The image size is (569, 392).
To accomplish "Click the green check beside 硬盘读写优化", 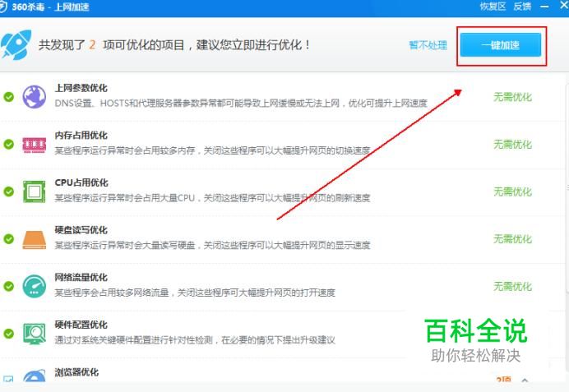I will 9,239.
